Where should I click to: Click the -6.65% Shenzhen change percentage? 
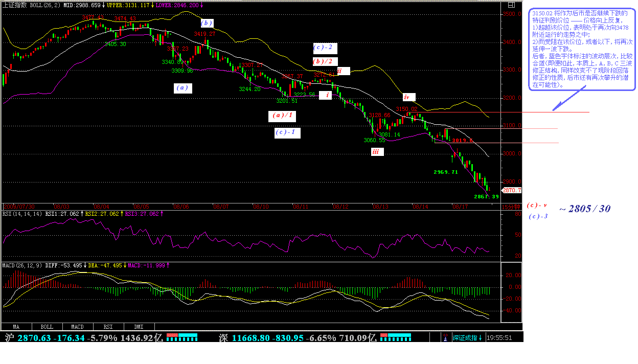[321, 338]
